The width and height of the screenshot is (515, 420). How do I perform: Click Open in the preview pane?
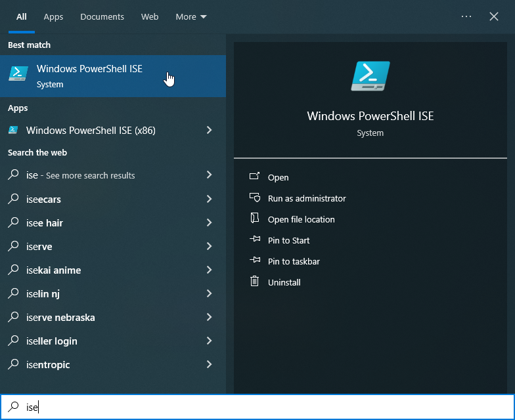[x=279, y=177]
